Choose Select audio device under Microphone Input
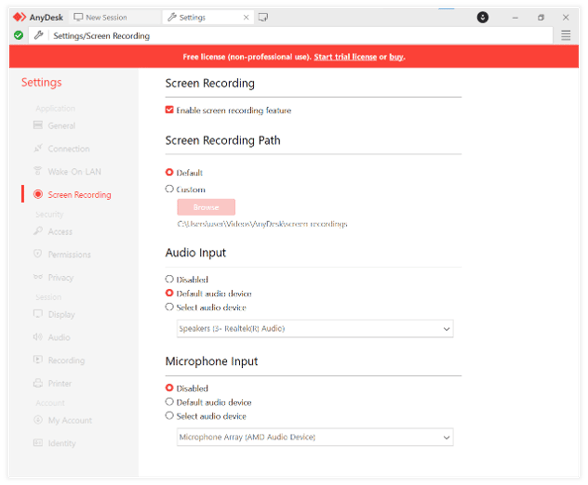The width and height of the screenshot is (588, 485). 170,416
